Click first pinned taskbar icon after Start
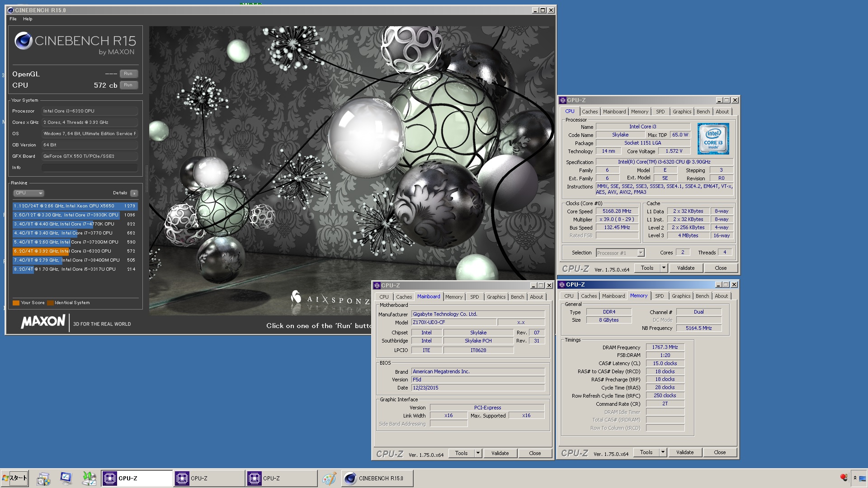 coord(44,479)
